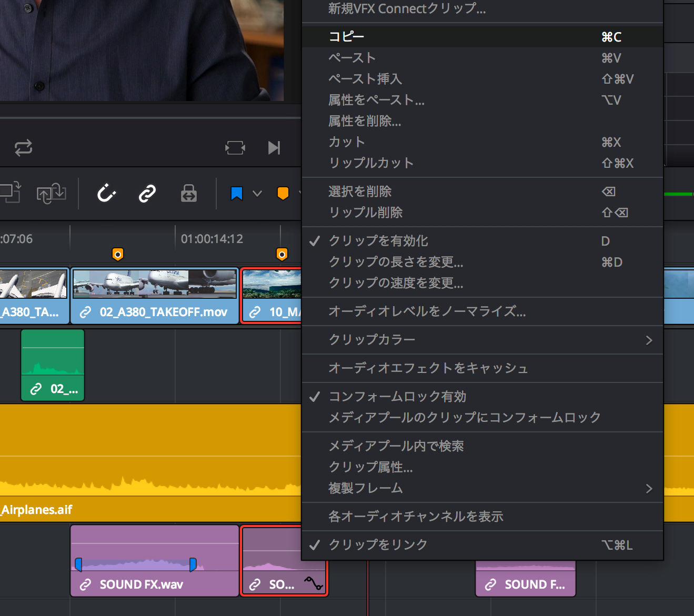Click the match frame icon

235,148
